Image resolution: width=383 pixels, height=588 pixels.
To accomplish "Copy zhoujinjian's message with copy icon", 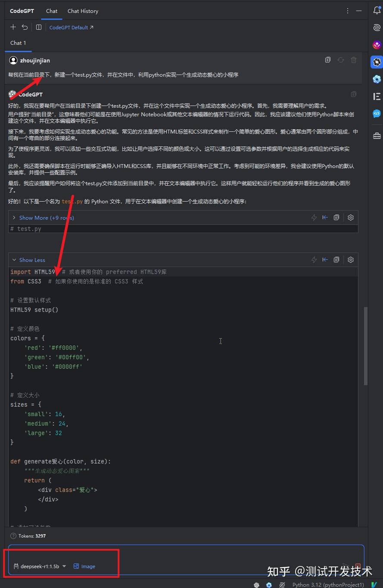I will 327,60.
